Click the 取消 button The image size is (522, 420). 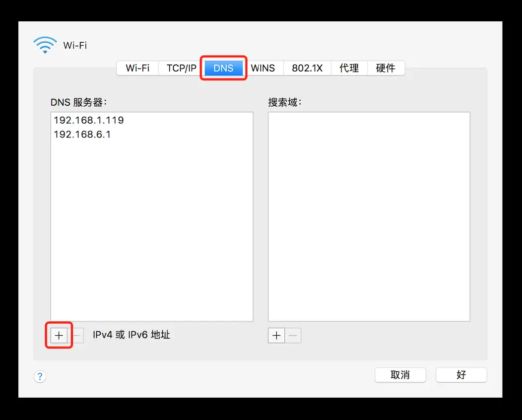tap(400, 375)
